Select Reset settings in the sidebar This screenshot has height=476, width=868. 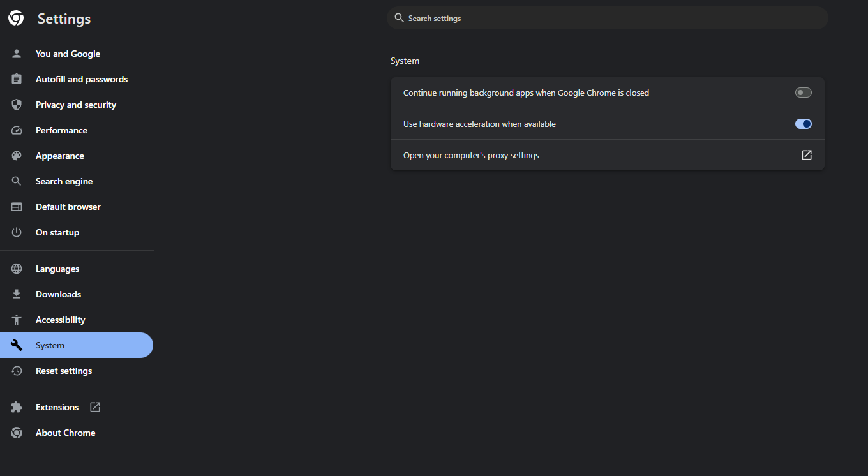pyautogui.click(x=64, y=371)
